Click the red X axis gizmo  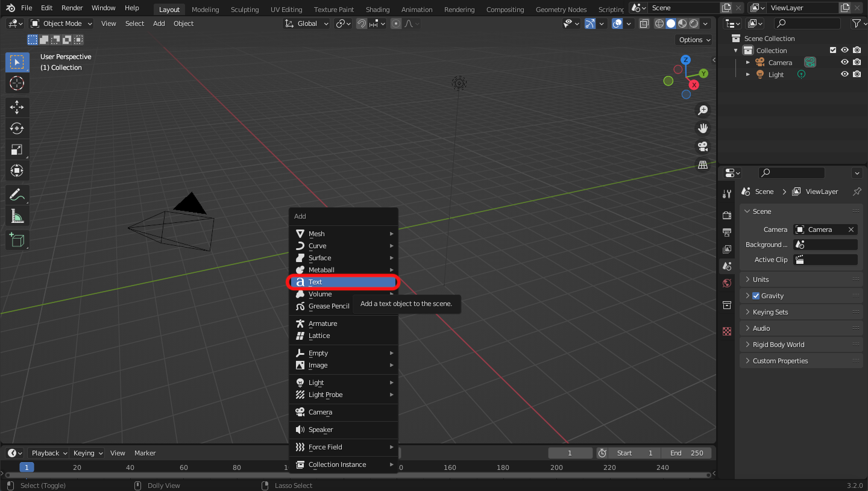(x=694, y=85)
